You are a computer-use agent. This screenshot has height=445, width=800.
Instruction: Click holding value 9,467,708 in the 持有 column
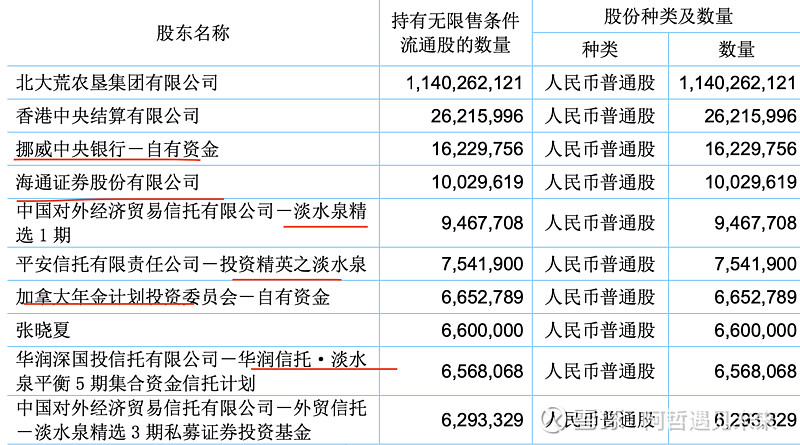(x=482, y=223)
